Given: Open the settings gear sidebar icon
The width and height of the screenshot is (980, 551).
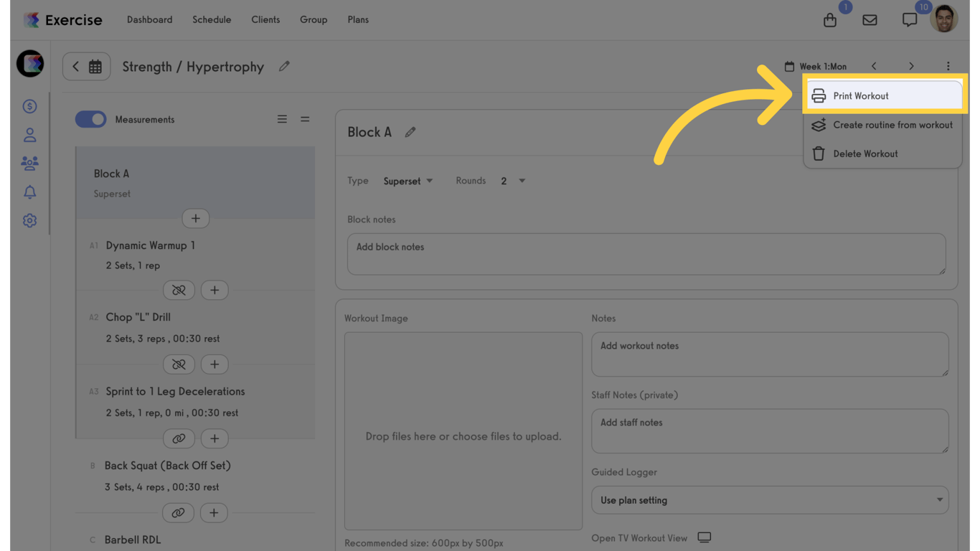Looking at the screenshot, I should pos(29,221).
